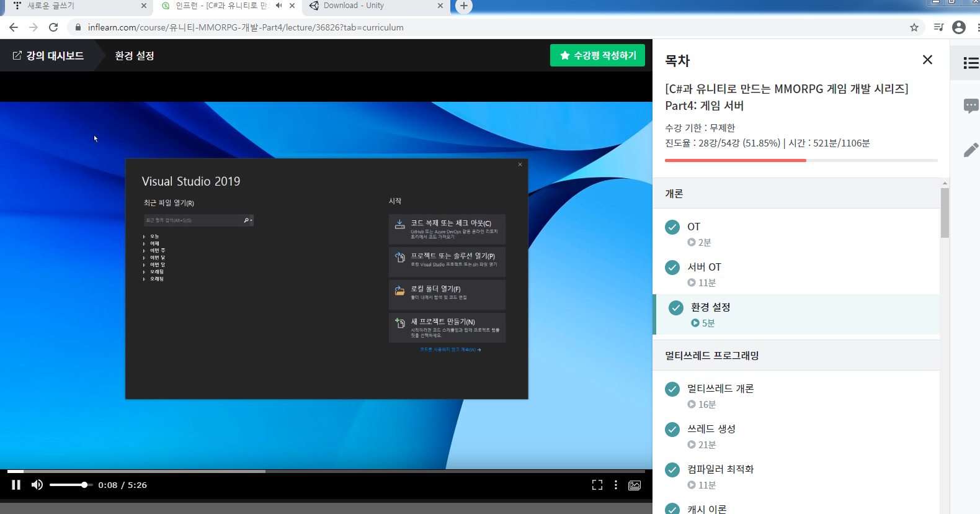
Task: Click the 환경 설정 header breadcrumb
Action: click(135, 55)
